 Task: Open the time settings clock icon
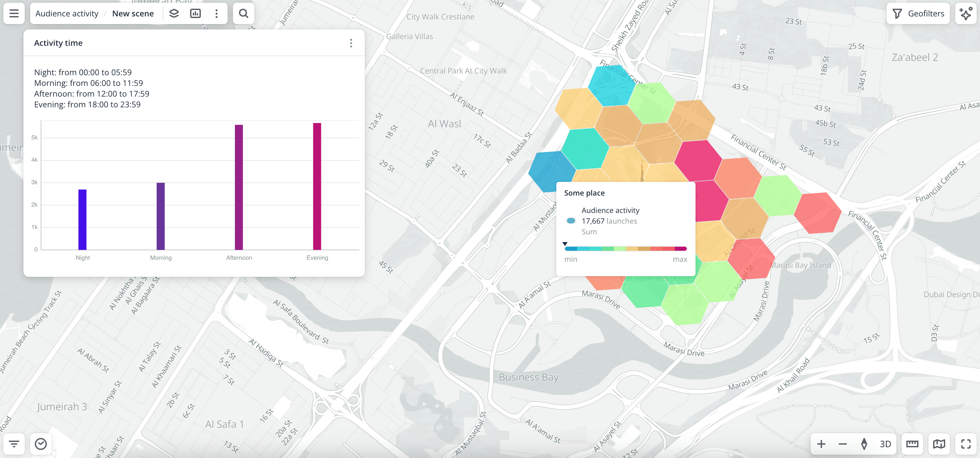41,444
